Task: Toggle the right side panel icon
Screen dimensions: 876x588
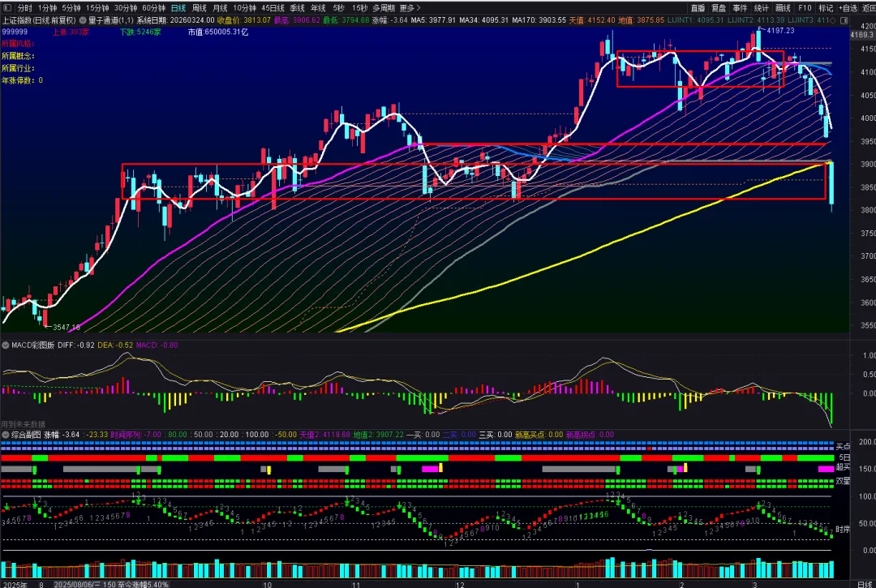Action: click(x=844, y=20)
